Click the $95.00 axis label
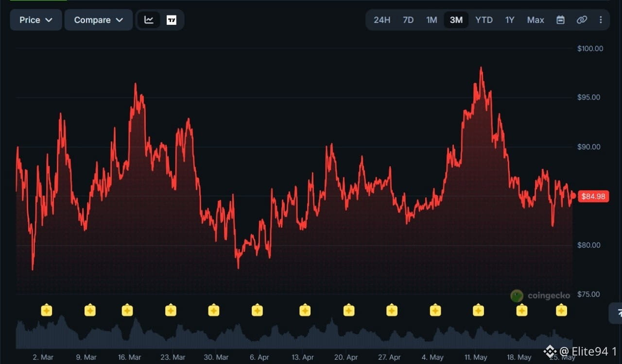Image resolution: width=622 pixels, height=364 pixels. (588, 98)
